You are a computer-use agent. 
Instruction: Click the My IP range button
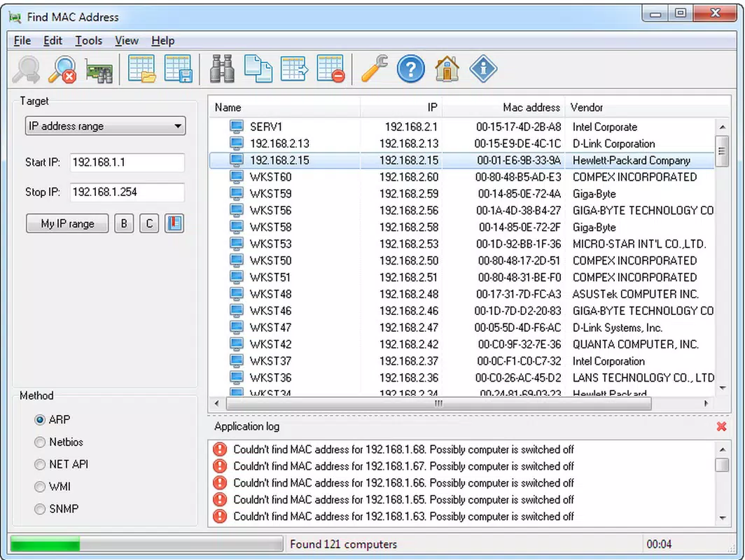(67, 224)
